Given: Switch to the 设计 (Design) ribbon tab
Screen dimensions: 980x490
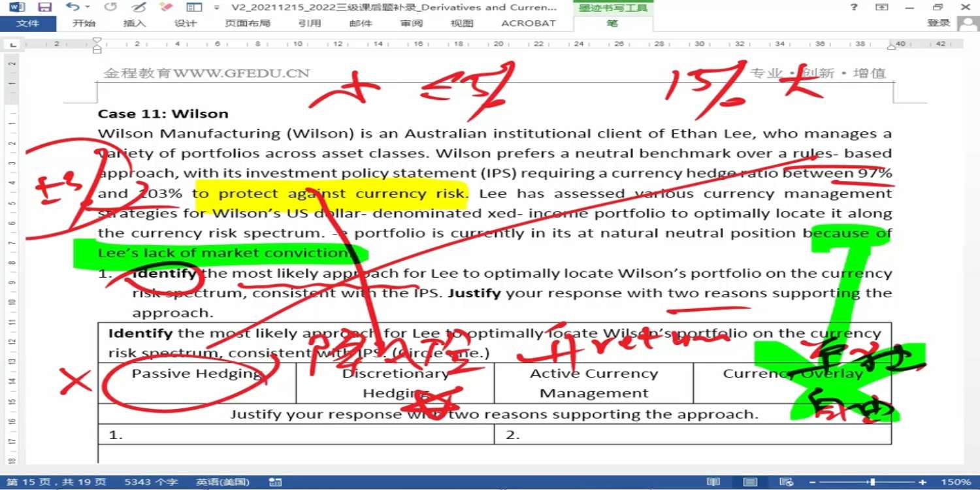Looking at the screenshot, I should 186,24.
